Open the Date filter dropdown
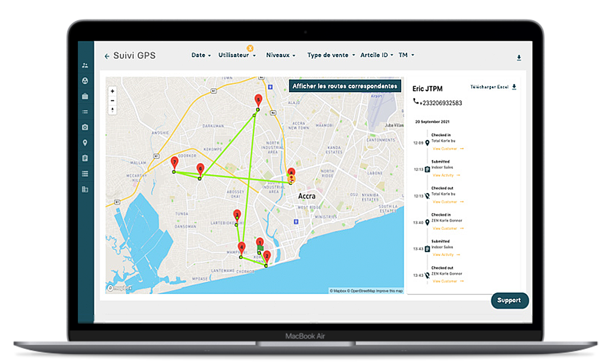The width and height of the screenshot is (611, 364). coord(201,55)
